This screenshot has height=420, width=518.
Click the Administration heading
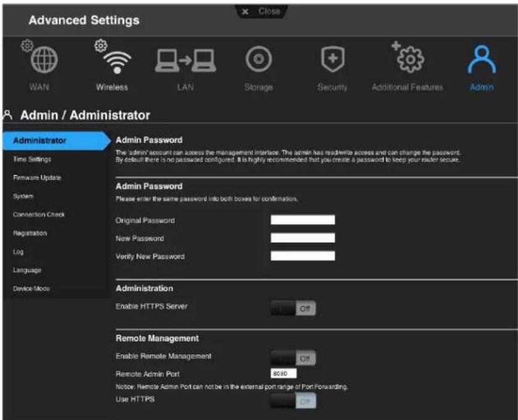(x=144, y=289)
